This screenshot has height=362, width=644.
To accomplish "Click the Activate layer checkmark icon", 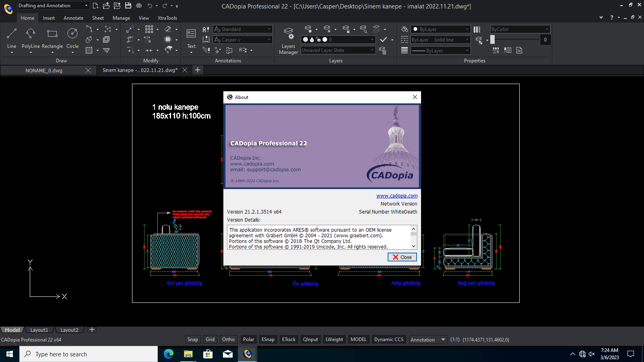I will click(x=383, y=39).
